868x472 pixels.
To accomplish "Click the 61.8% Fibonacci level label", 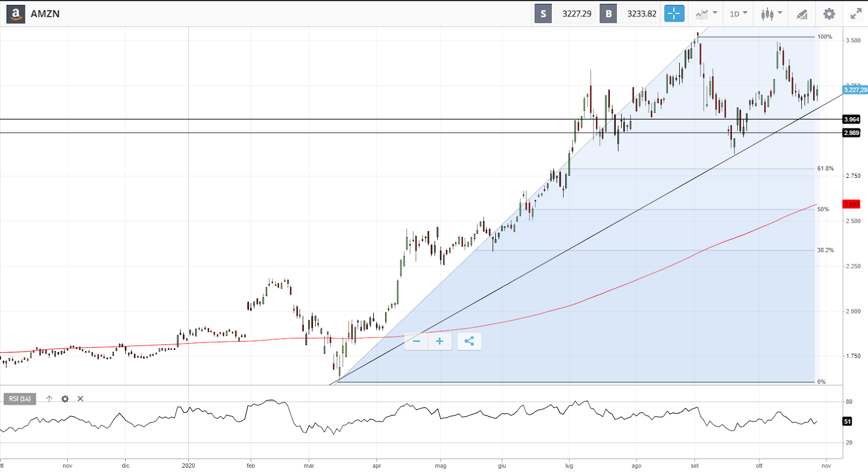I will point(826,169).
